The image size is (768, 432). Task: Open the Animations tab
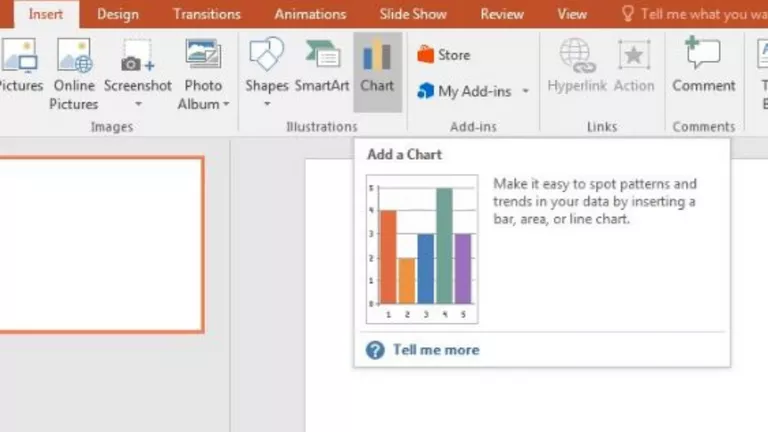[x=310, y=14]
